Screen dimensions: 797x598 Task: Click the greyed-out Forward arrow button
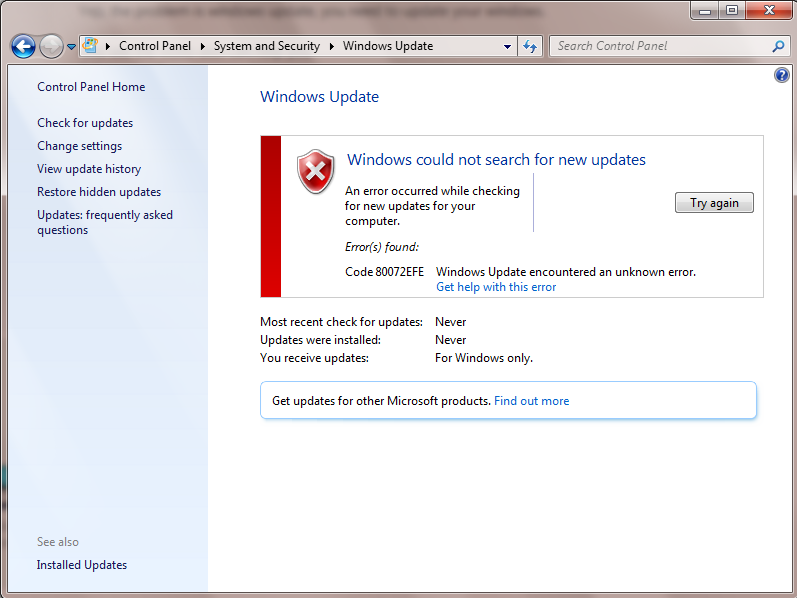point(51,47)
